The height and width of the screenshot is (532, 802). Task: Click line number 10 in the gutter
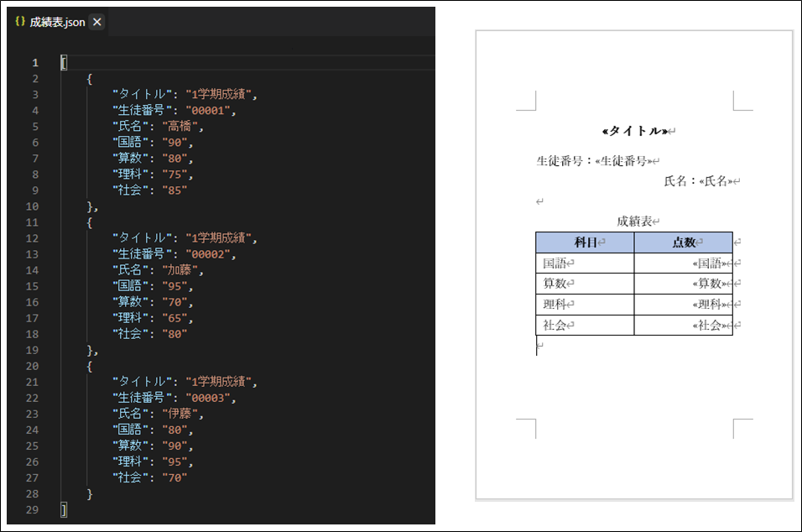click(x=32, y=206)
